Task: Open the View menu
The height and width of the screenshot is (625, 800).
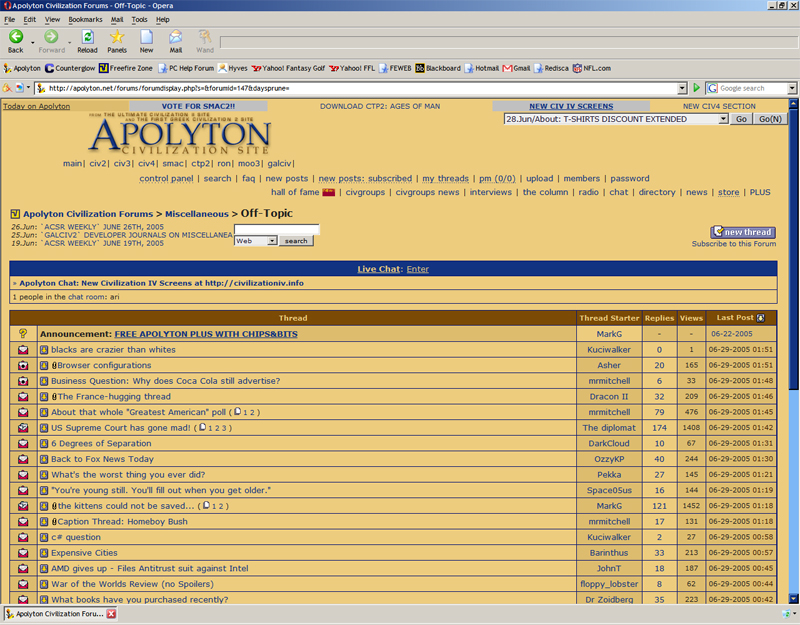Action: pyautogui.click(x=52, y=19)
